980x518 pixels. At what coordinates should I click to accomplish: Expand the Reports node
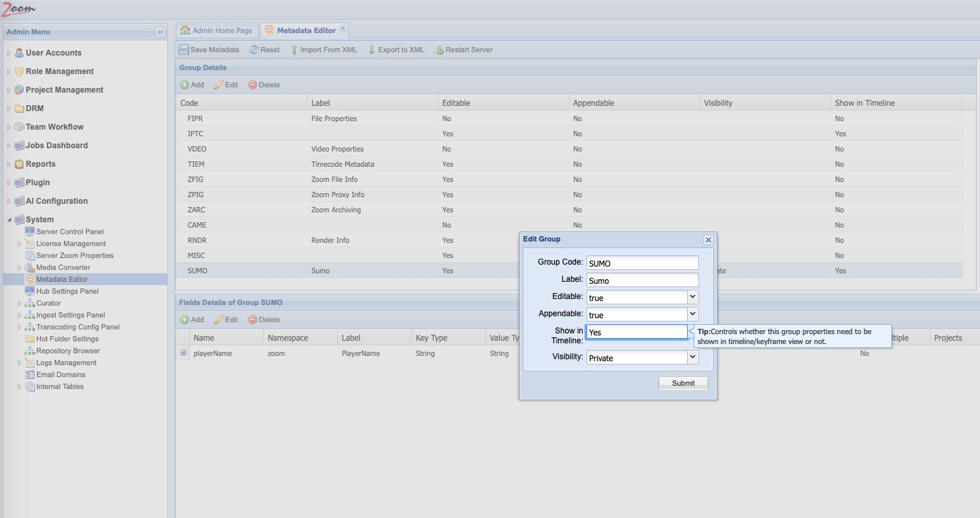coord(9,164)
